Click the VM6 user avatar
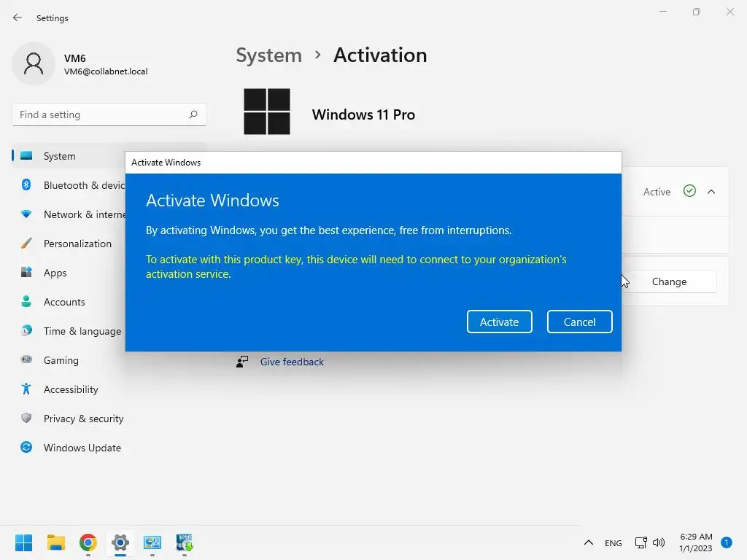 pos(34,63)
